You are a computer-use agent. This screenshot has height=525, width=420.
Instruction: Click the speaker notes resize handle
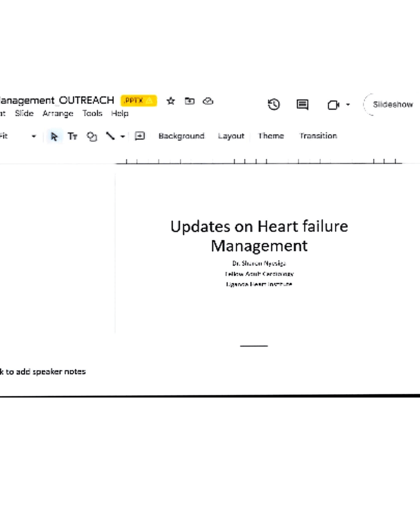point(254,345)
